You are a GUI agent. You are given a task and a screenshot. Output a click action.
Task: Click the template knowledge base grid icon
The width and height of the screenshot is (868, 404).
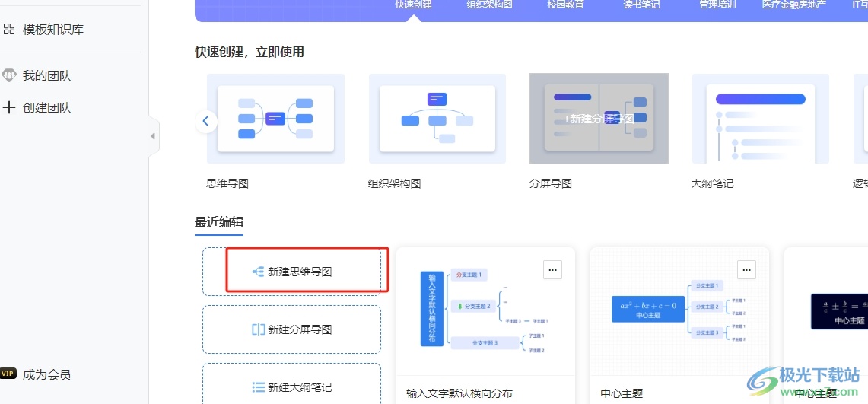point(9,30)
